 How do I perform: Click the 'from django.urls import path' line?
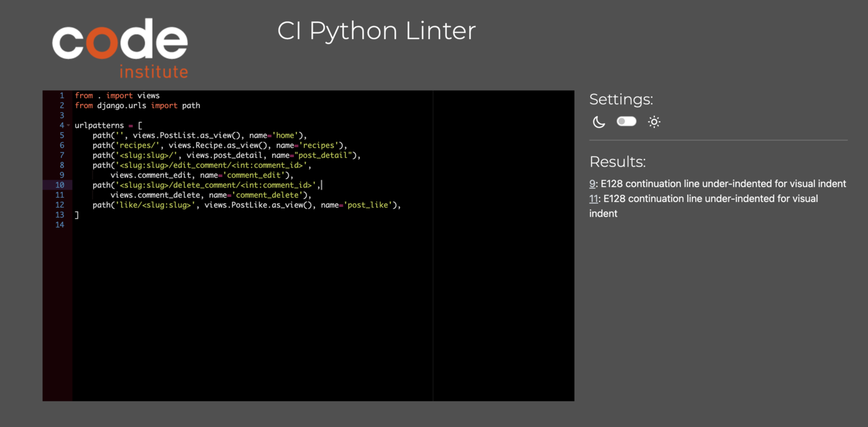click(x=137, y=106)
